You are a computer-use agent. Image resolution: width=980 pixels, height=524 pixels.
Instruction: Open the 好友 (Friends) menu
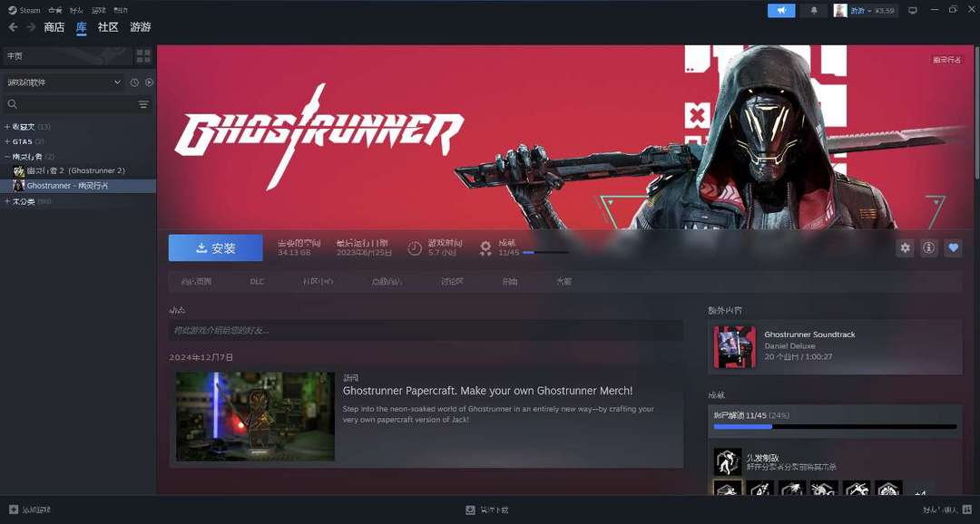pyautogui.click(x=76, y=10)
